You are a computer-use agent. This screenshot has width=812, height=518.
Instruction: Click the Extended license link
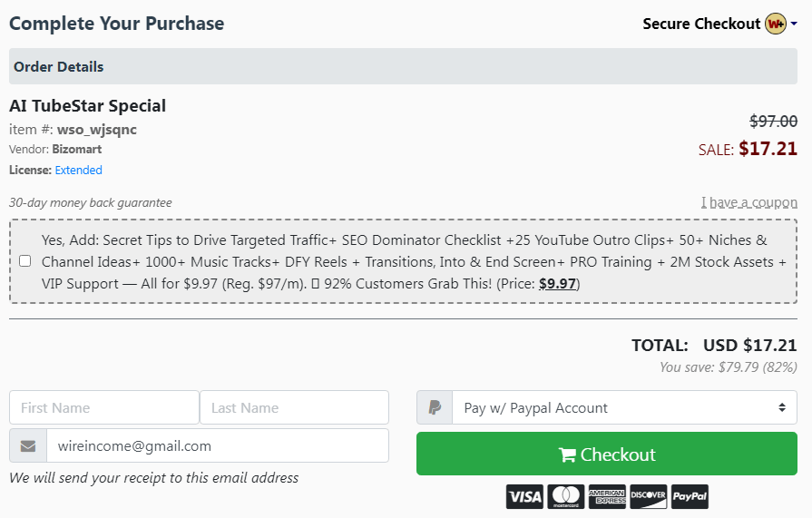click(x=78, y=170)
